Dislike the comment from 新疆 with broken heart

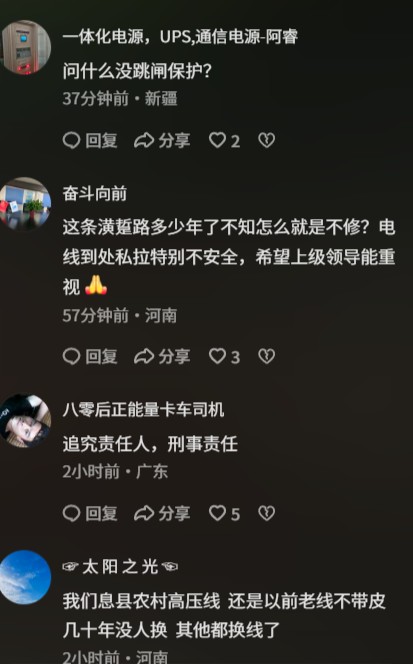tap(266, 140)
